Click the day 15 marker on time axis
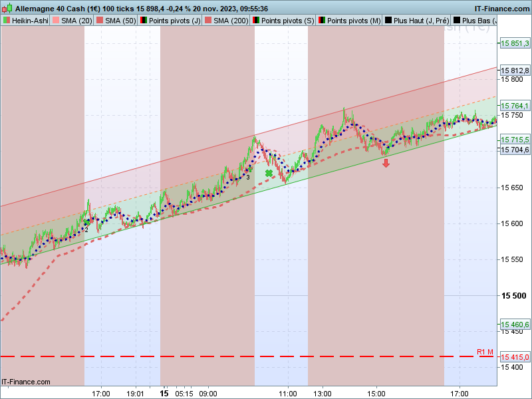532x399 pixels. click(x=164, y=393)
